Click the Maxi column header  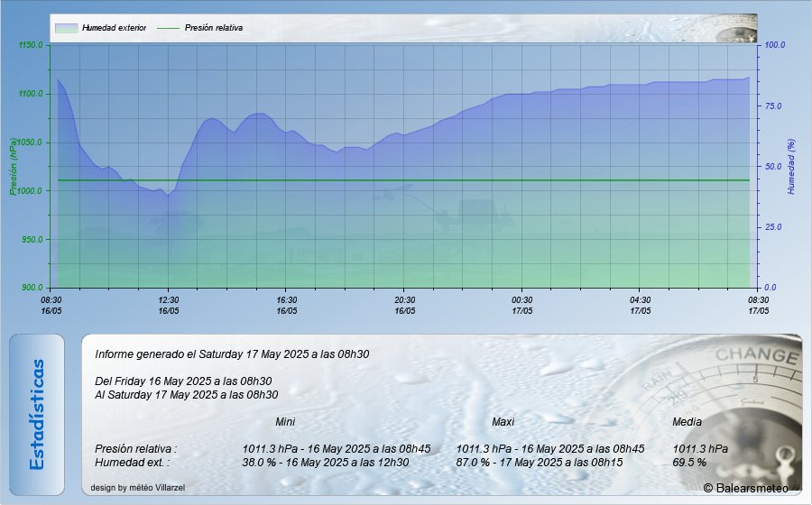[503, 422]
